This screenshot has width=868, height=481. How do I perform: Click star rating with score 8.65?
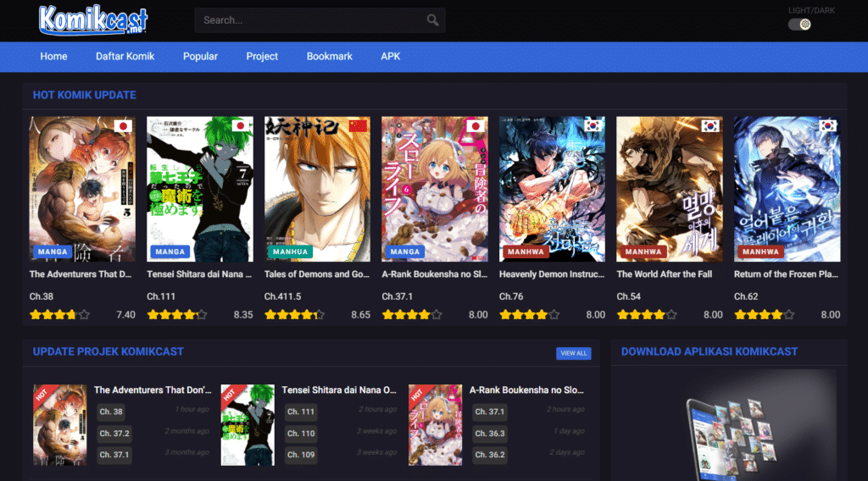[294, 314]
